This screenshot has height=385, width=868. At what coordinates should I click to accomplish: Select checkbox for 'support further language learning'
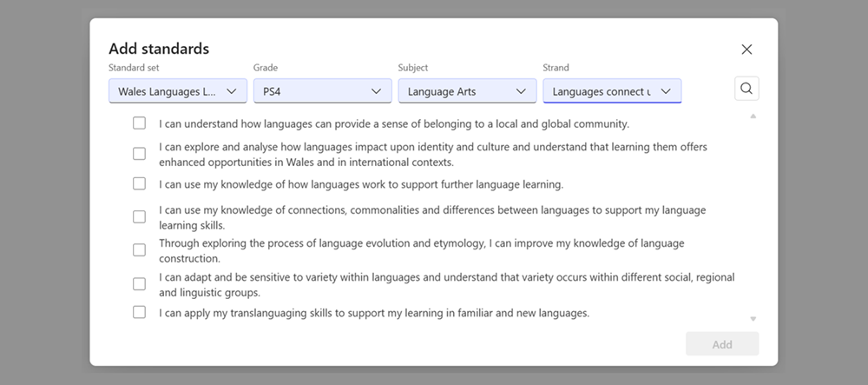140,183
